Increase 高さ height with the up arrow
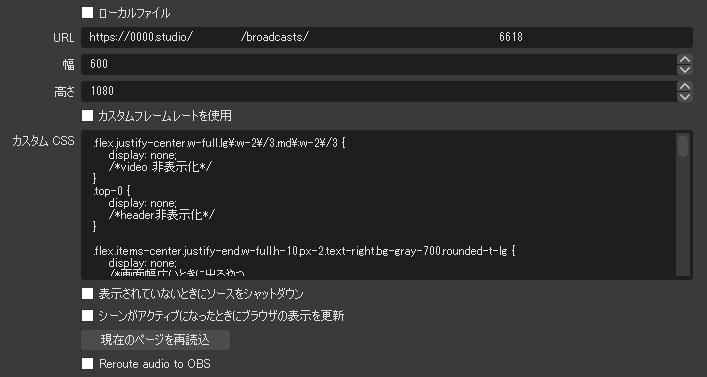 point(684,87)
